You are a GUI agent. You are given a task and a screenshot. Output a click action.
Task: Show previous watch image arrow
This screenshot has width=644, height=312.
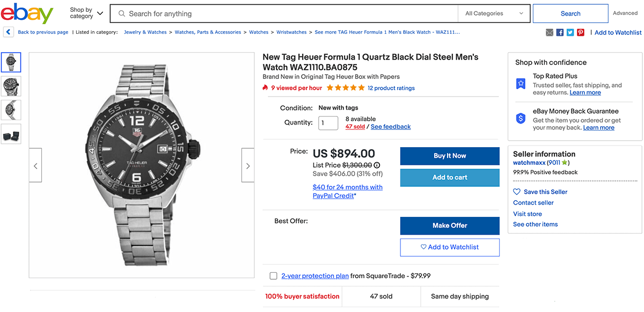35,166
